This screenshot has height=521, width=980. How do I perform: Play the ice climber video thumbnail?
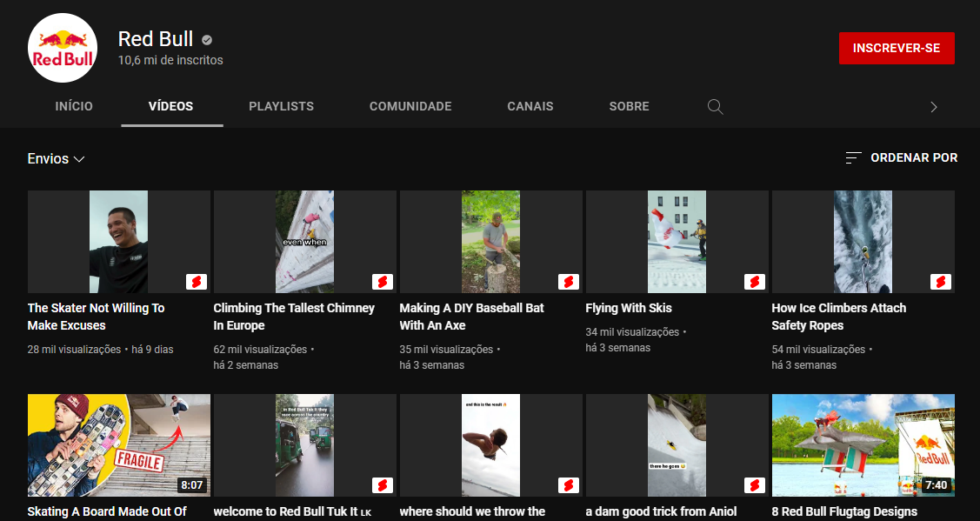(863, 242)
